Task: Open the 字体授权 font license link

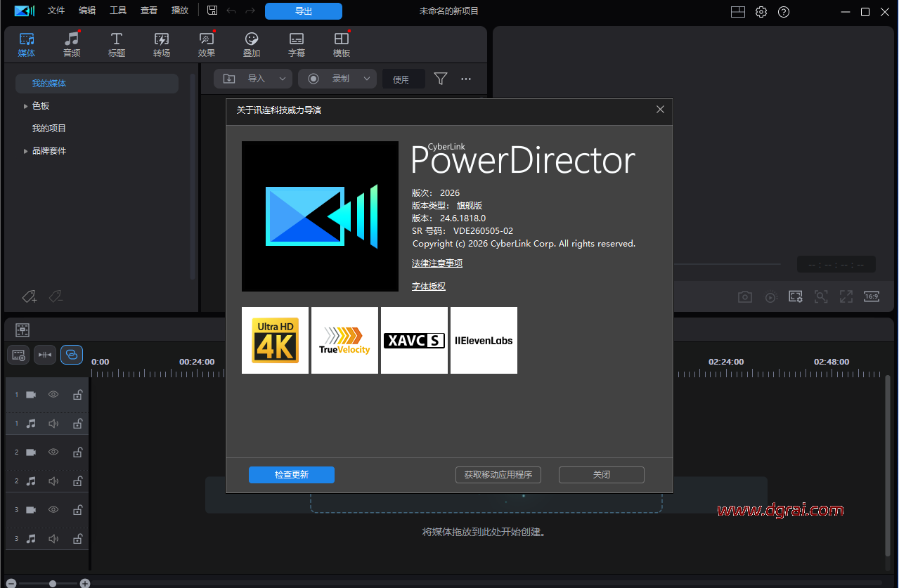Action: (429, 287)
